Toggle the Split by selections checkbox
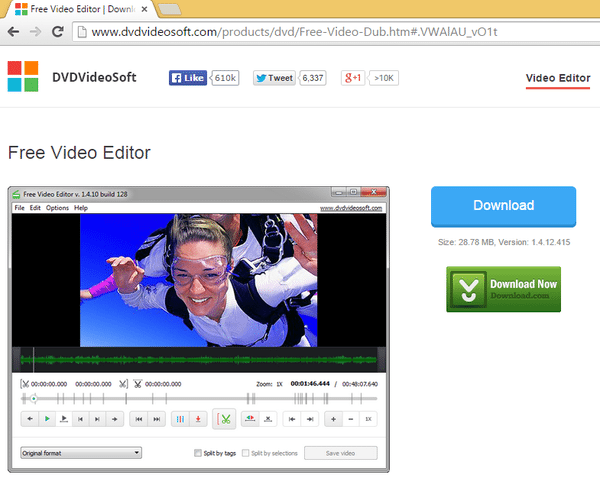This screenshot has height=478, width=600. tap(246, 453)
